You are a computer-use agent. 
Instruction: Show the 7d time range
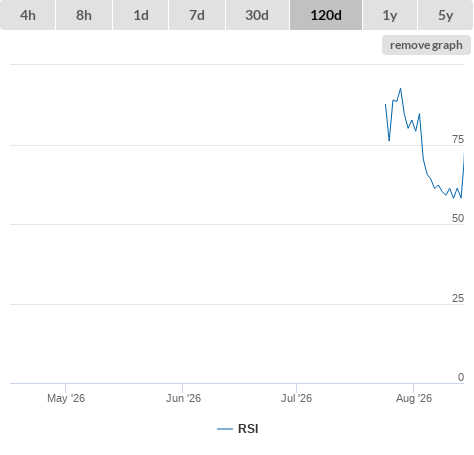point(197,15)
